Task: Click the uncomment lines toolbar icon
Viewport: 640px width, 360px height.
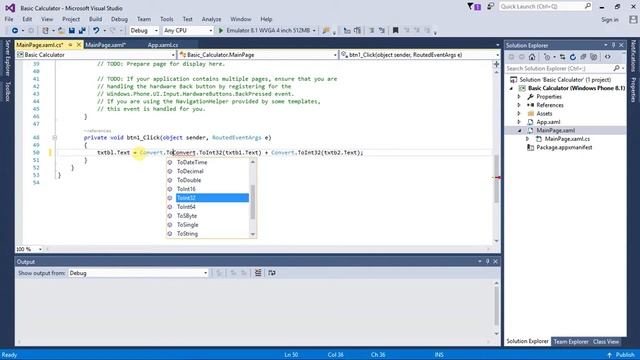Action: pos(381,31)
